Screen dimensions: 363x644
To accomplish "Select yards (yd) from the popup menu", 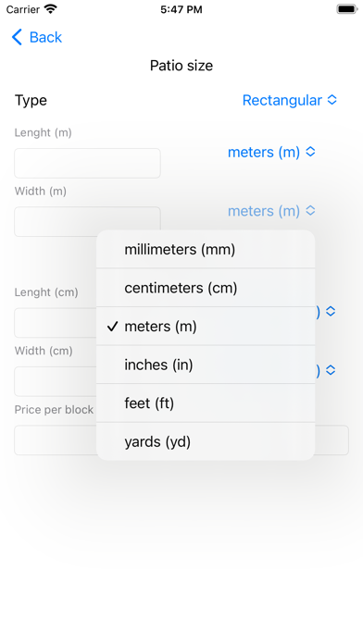I will pyautogui.click(x=206, y=441).
